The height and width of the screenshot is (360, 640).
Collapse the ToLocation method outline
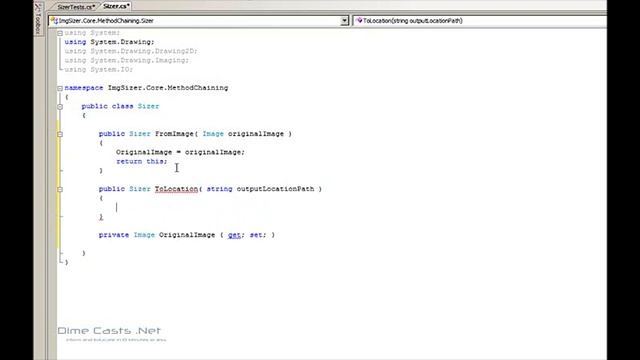(x=60, y=189)
